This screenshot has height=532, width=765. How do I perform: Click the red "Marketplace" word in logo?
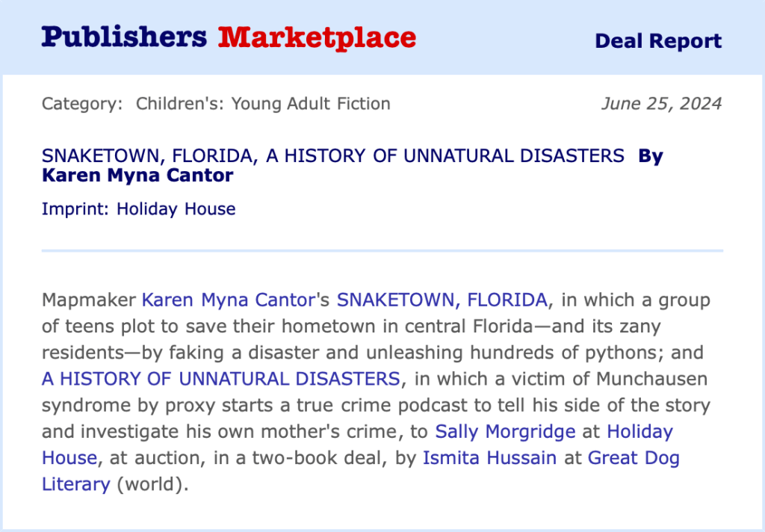point(317,37)
